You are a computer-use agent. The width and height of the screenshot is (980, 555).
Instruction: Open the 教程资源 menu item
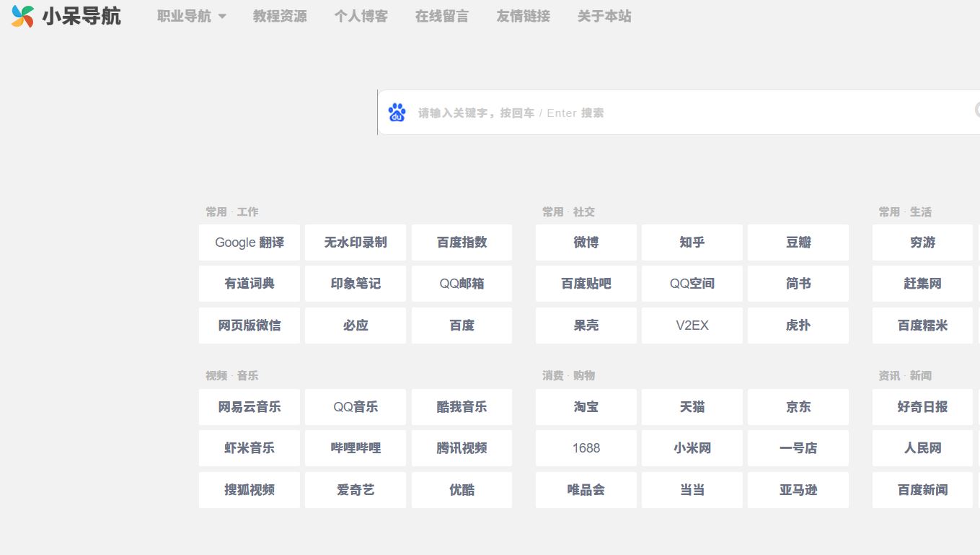click(x=280, y=16)
